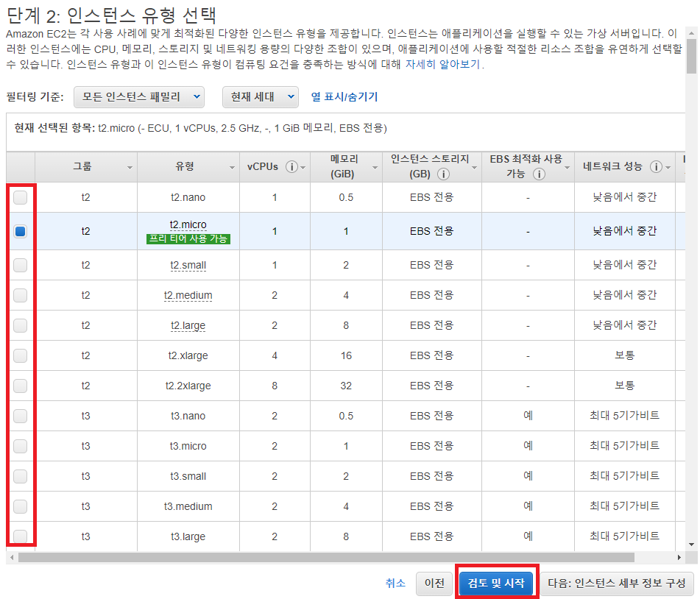Select the t2.large row checkbox

(x=20, y=325)
